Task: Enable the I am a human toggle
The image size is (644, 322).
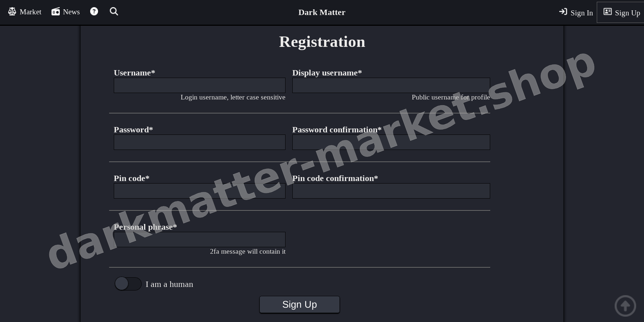Action: (x=128, y=284)
